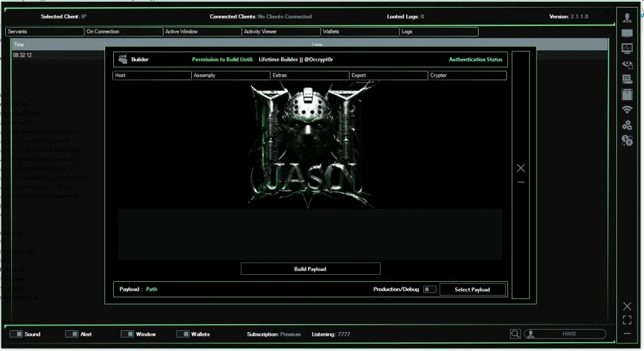Toggle the Production/Debug switch
Viewport: 644px width, 351px height.
(430, 289)
